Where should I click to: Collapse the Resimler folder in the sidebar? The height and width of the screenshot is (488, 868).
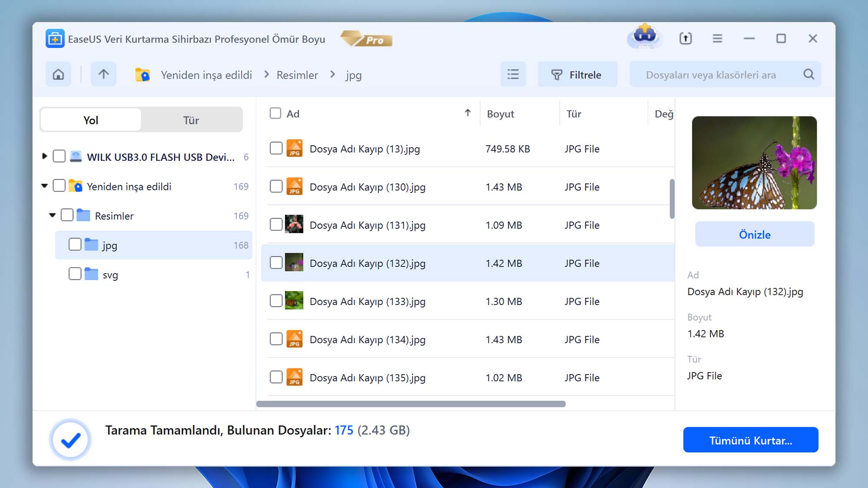click(52, 215)
